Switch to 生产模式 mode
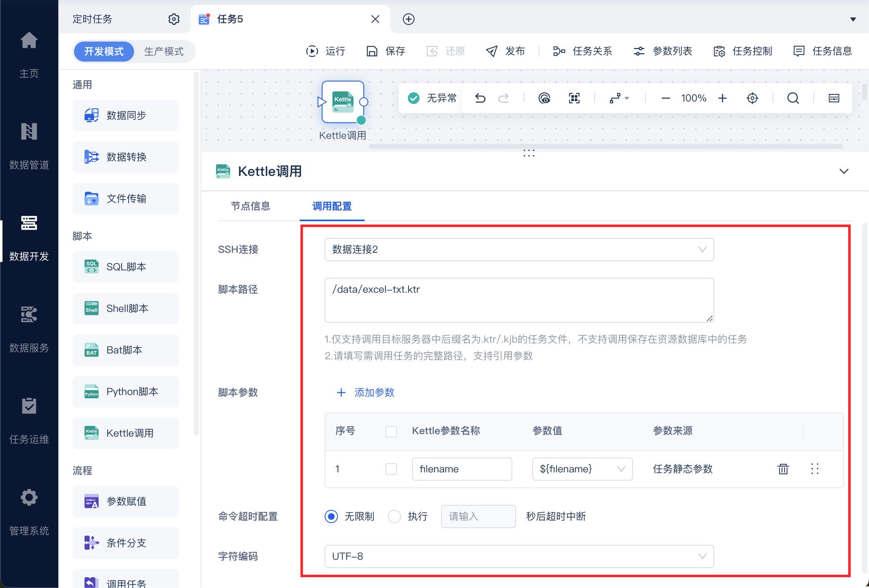869x588 pixels. coord(164,51)
